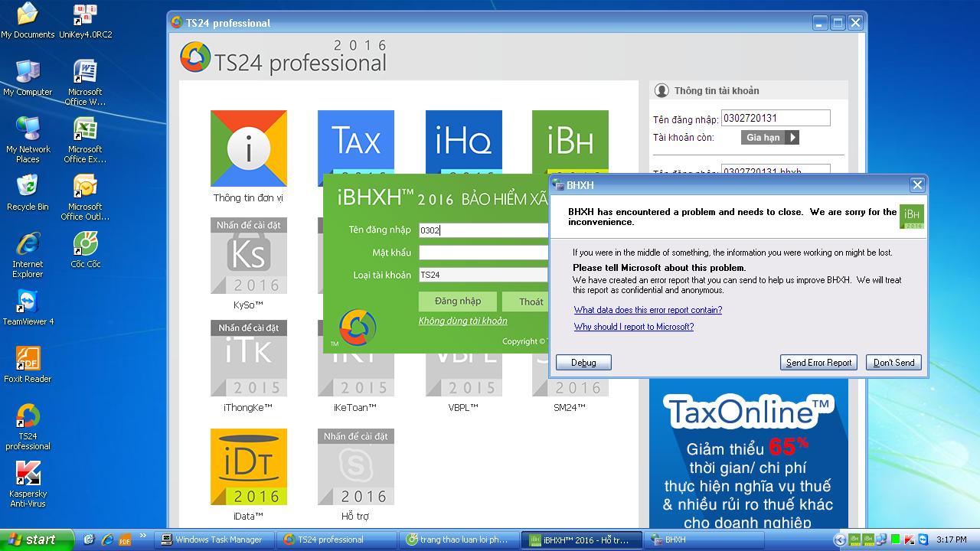Open 'What data does this error report contain?' link
This screenshot has height=551, width=980.
648,310
